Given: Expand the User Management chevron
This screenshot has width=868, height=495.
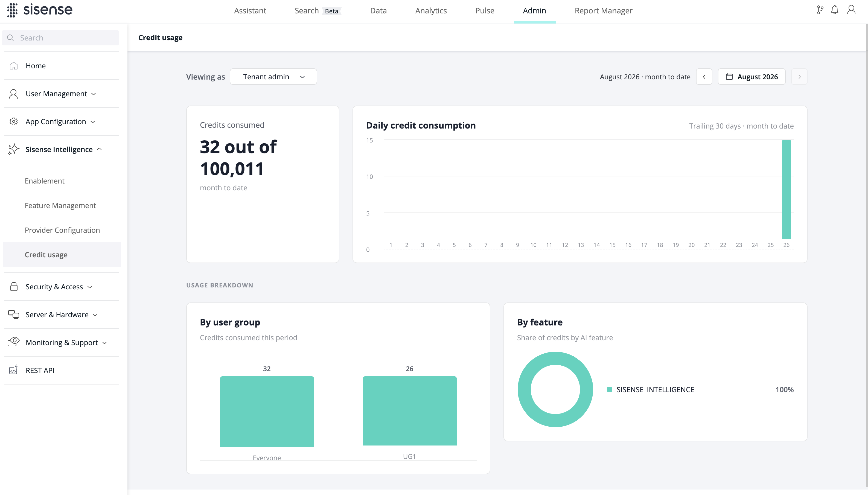Looking at the screenshot, I should tap(94, 94).
